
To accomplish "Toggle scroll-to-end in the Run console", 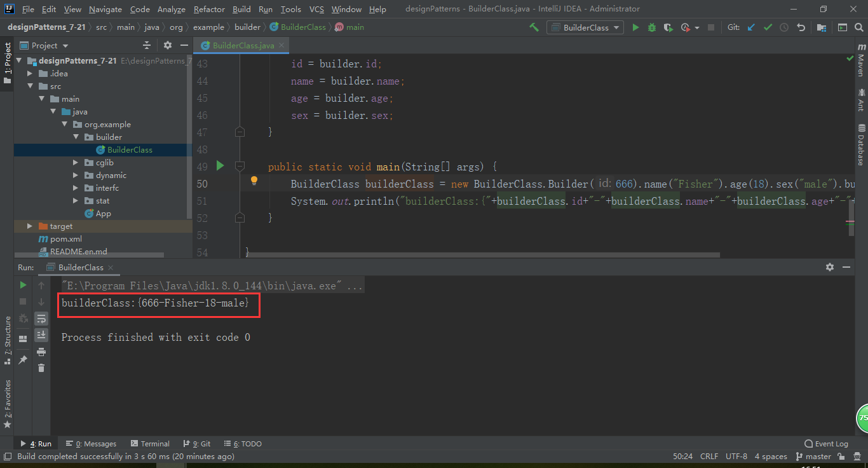I will click(41, 334).
